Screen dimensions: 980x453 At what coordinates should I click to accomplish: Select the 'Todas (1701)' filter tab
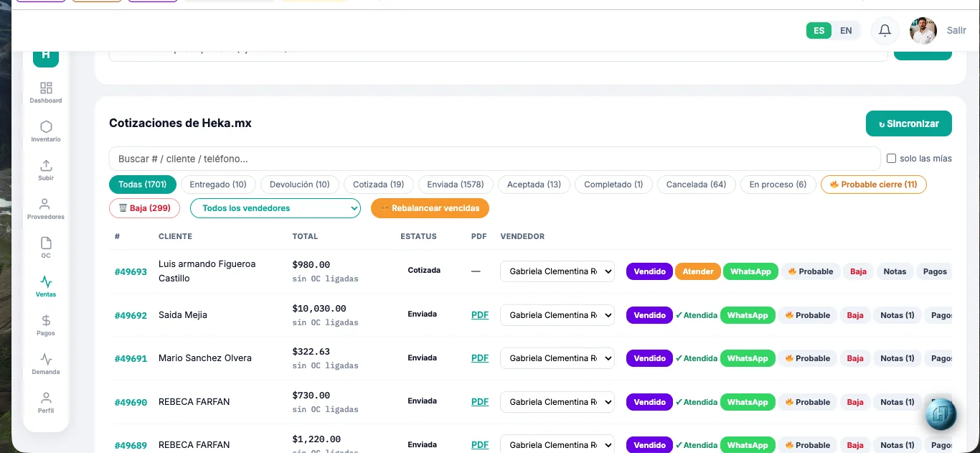(x=143, y=185)
